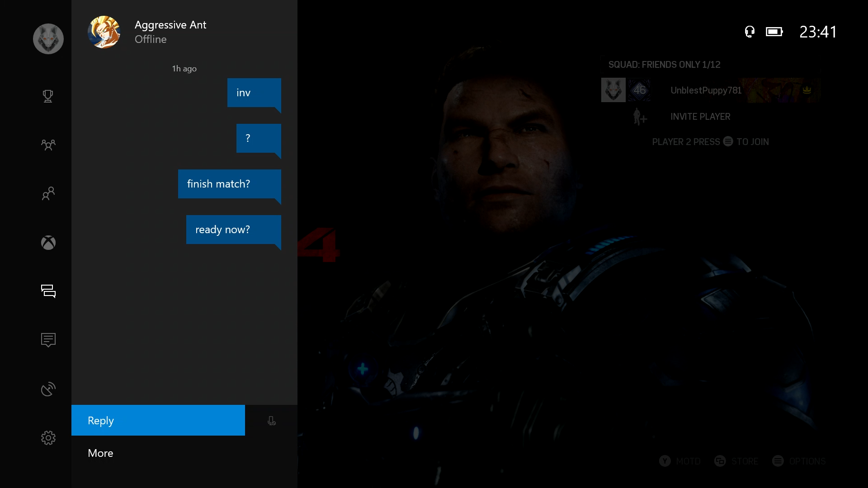Viewport: 868px width, 488px height.
Task: Click the Reply button
Action: pyautogui.click(x=158, y=420)
